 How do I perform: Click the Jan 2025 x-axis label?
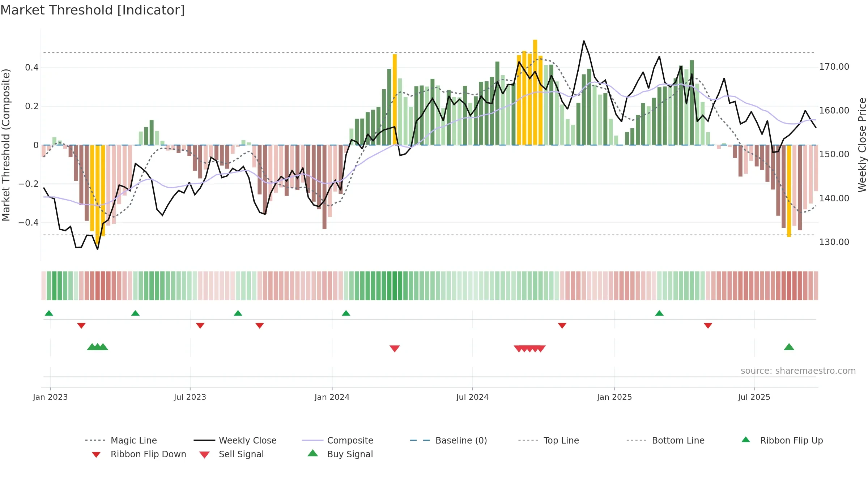coord(614,397)
